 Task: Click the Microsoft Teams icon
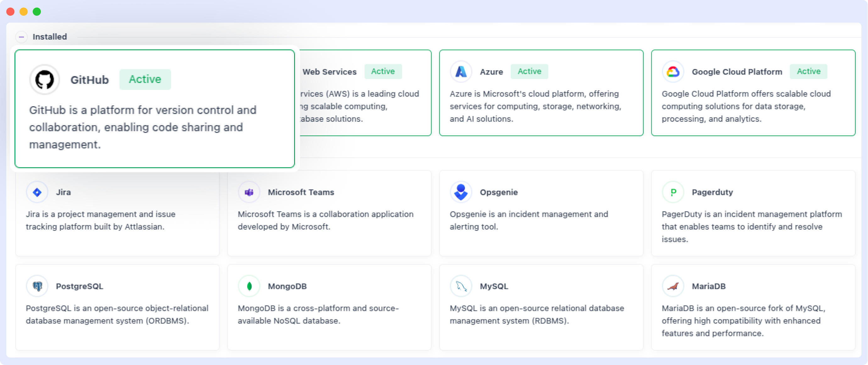[249, 192]
